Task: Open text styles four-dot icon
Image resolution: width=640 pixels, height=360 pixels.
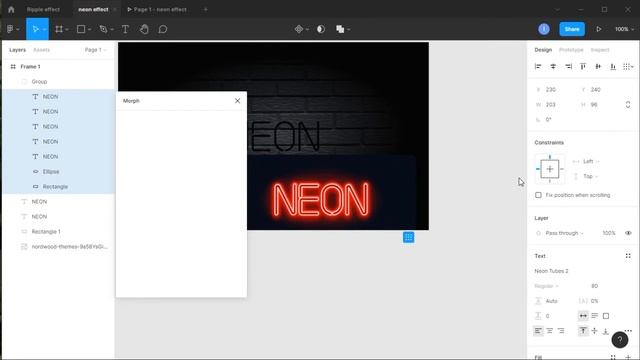Action: [x=628, y=256]
